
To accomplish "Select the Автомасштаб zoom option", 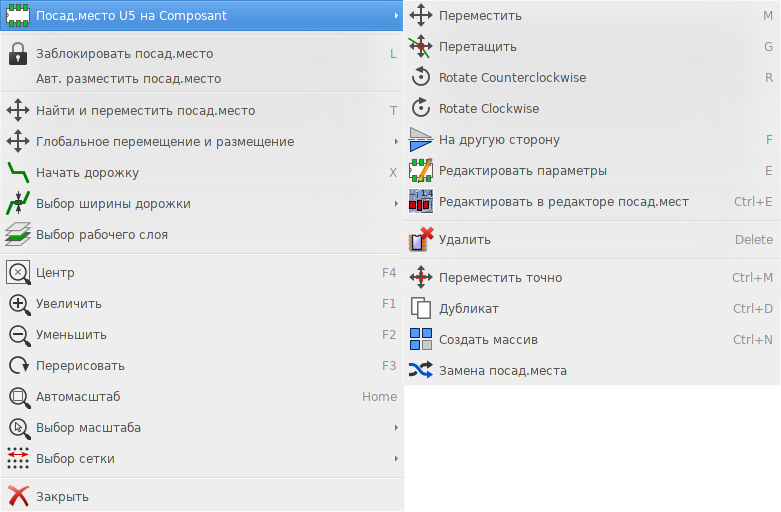I will [x=202, y=396].
